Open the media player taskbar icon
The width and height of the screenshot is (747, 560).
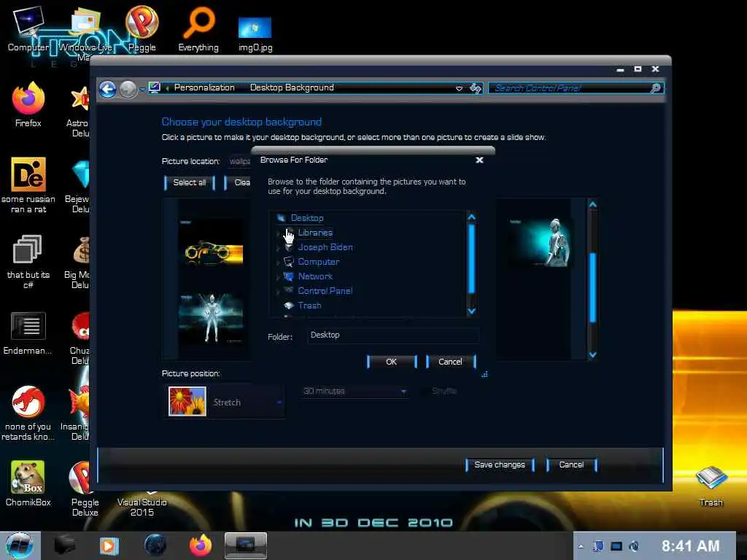point(109,545)
